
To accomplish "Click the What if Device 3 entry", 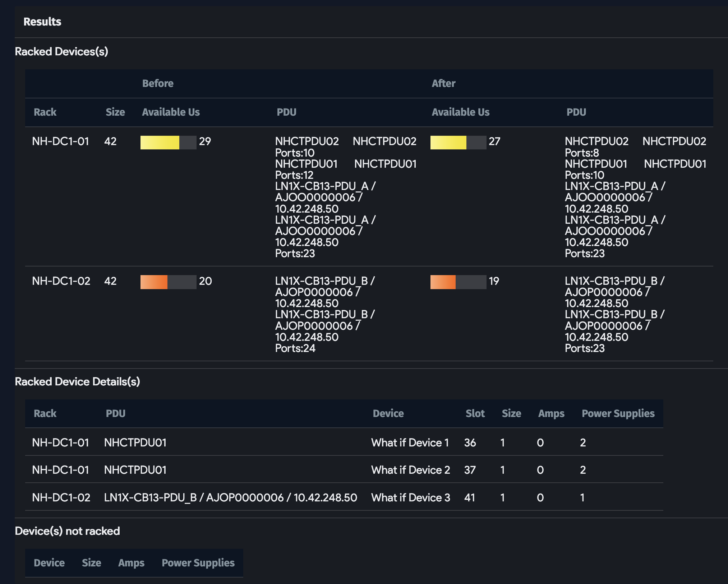I will (x=410, y=497).
